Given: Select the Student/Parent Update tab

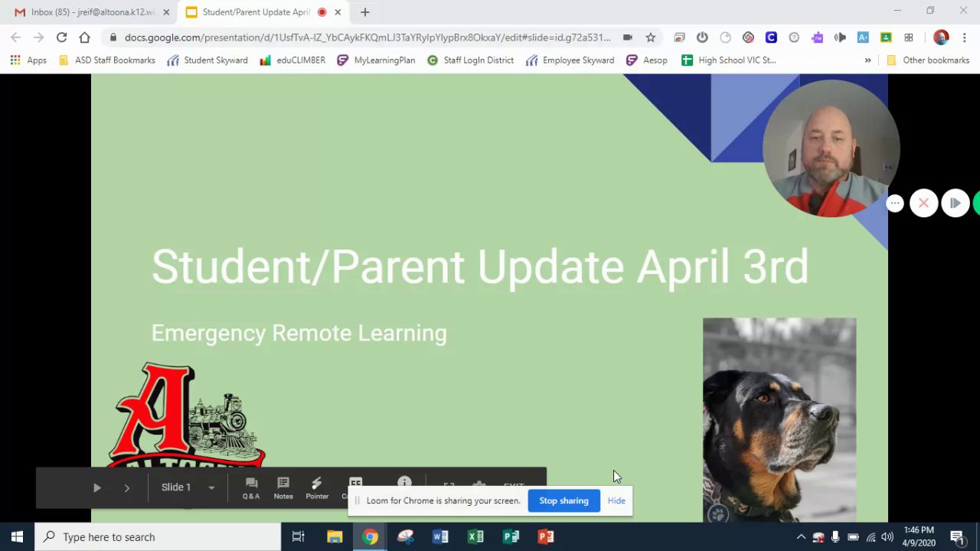Looking at the screenshot, I should point(256,12).
